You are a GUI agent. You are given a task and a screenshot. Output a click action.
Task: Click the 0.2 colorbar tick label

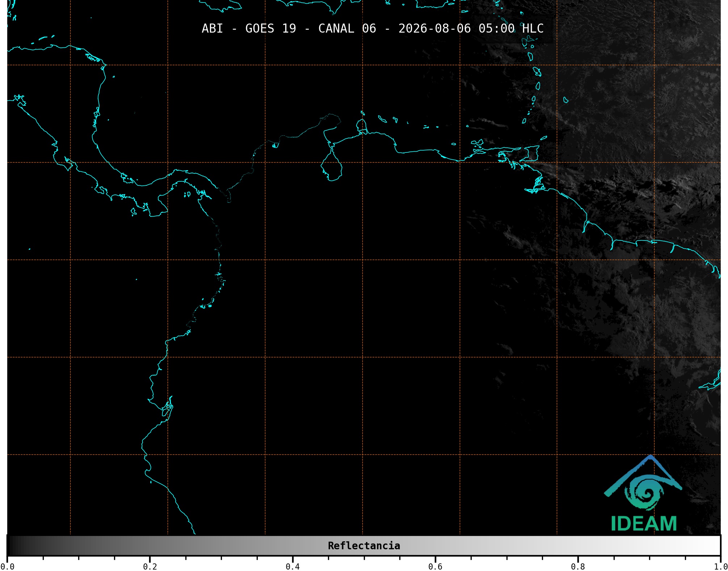tap(150, 567)
